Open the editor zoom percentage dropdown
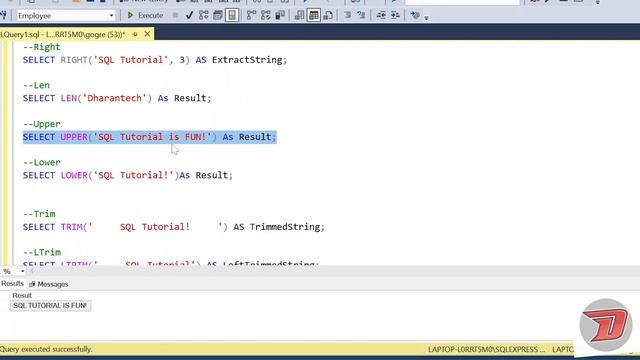This screenshot has height=360, width=640. (x=22, y=271)
